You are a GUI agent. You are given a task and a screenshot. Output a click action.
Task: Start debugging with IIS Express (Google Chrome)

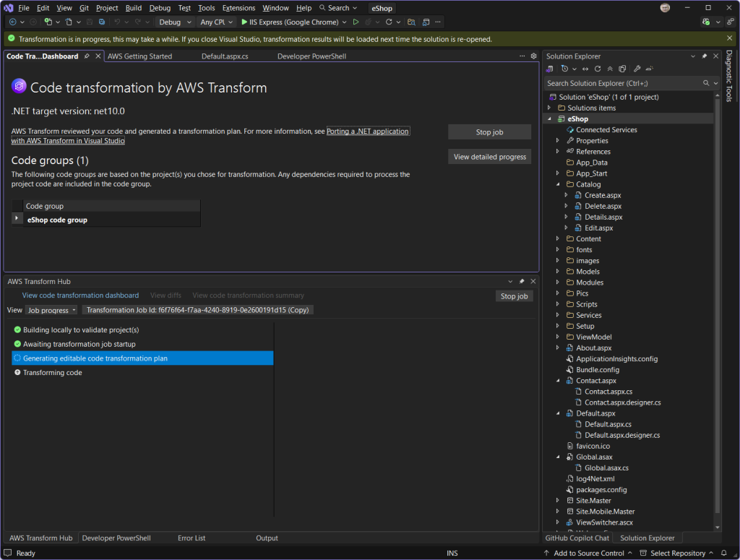click(293, 22)
